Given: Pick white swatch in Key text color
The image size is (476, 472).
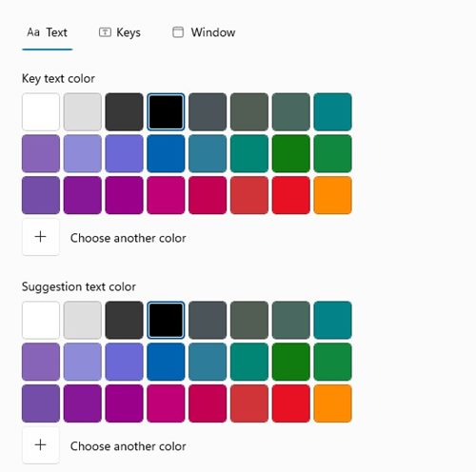Looking at the screenshot, I should click(41, 111).
